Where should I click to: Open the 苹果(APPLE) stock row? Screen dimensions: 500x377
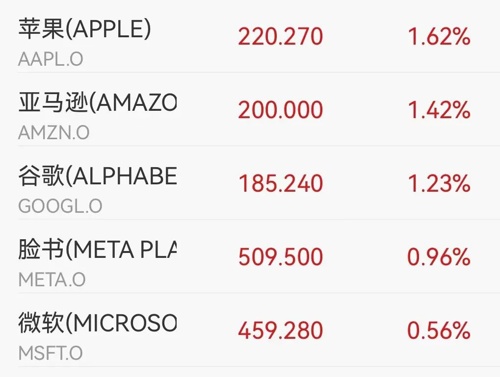(x=250, y=36)
